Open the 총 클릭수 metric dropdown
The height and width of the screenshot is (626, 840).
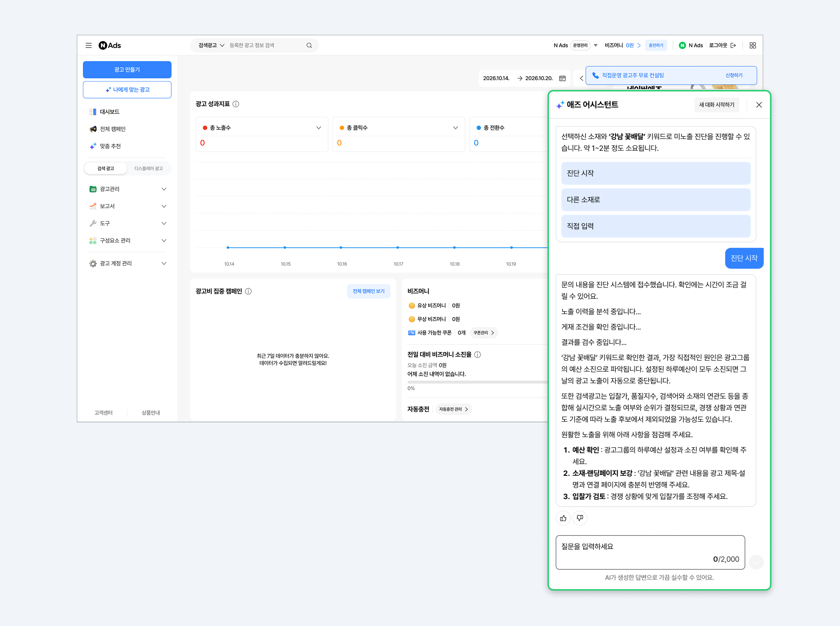click(456, 128)
